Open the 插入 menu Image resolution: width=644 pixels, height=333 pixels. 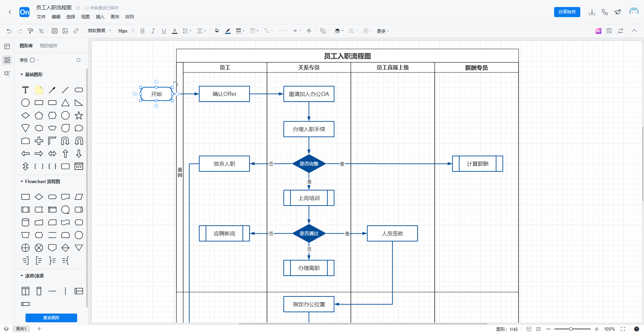pos(100,17)
